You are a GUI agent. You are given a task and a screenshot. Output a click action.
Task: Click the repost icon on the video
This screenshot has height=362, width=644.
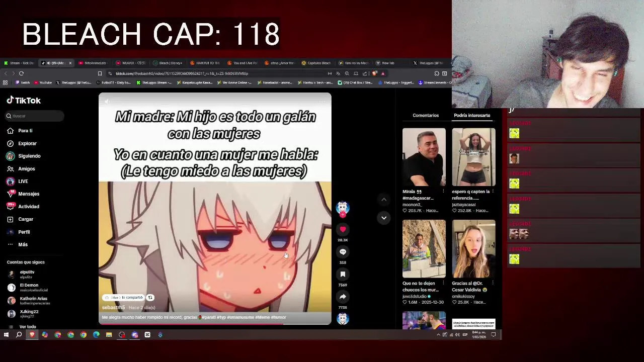click(x=150, y=298)
